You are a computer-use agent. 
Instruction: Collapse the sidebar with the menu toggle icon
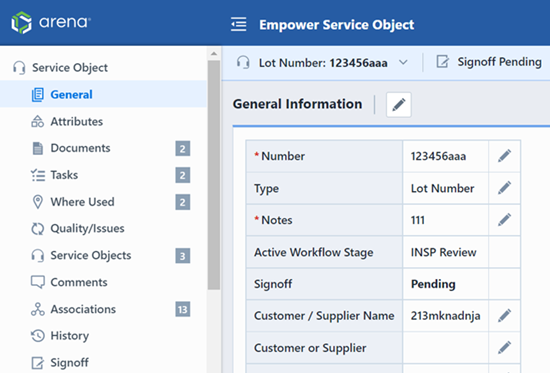click(239, 25)
